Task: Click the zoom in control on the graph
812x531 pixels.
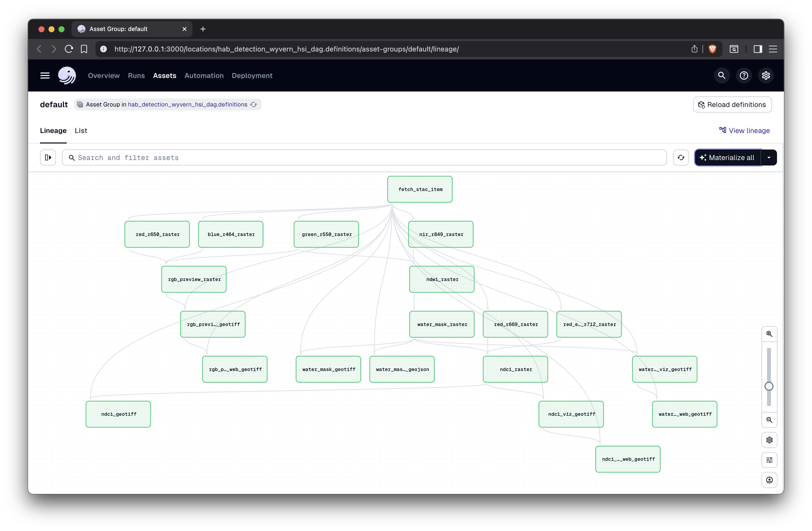Action: point(769,334)
